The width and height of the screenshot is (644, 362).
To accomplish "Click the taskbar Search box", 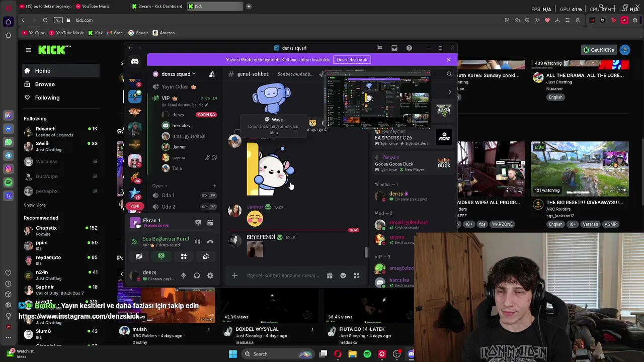I will tap(277, 354).
